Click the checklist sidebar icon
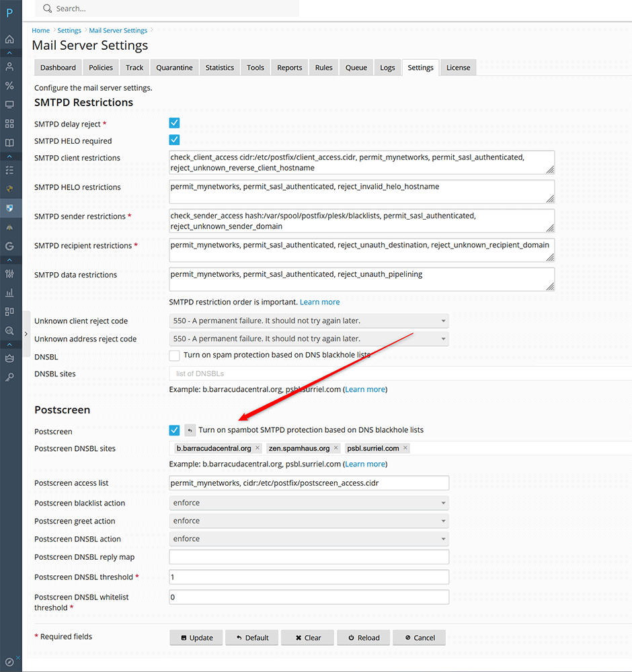 [x=9, y=171]
